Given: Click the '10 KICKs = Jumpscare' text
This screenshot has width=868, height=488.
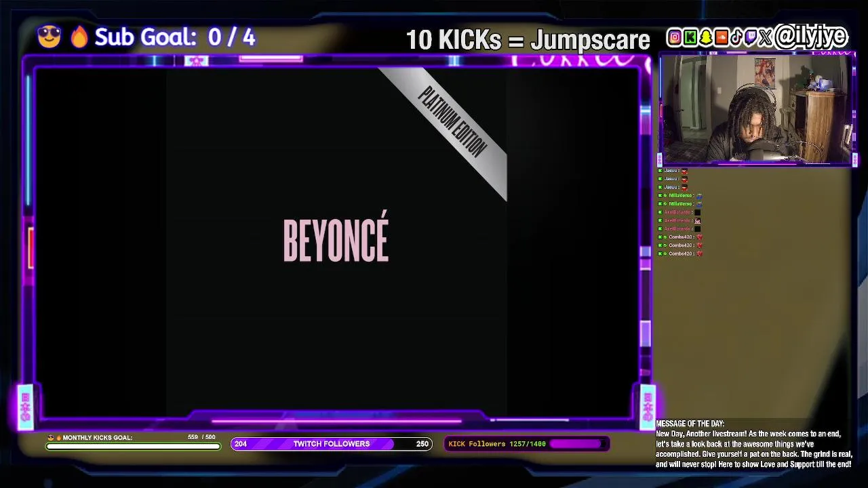Looking at the screenshot, I should click(528, 40).
